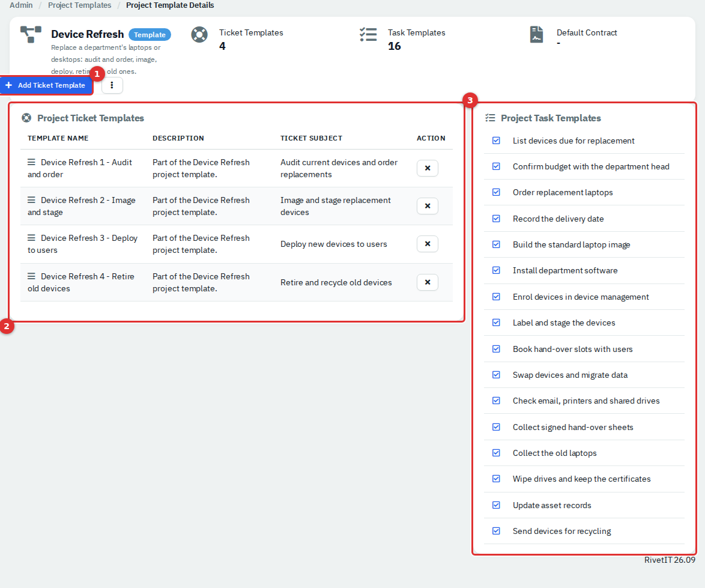Click the Task Templates count label in header
Image resolution: width=705 pixels, height=588 pixels.
(x=416, y=32)
